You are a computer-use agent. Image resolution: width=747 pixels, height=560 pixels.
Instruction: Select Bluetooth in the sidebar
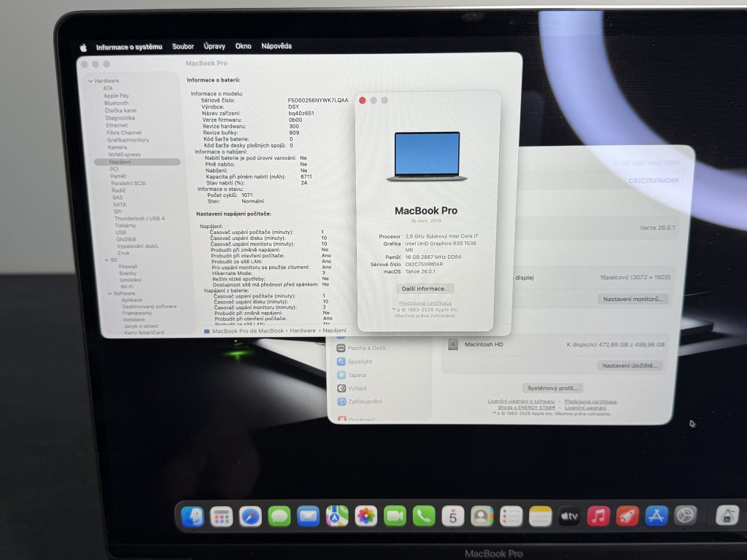(116, 103)
